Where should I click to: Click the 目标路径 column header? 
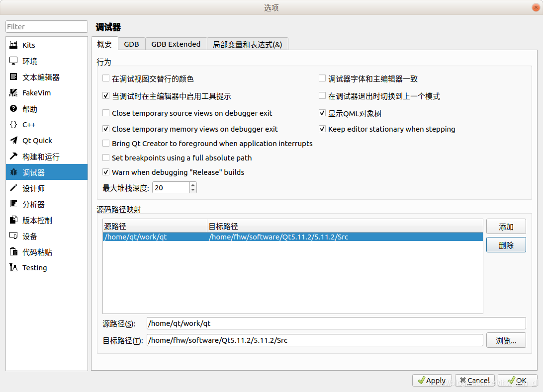coord(345,226)
